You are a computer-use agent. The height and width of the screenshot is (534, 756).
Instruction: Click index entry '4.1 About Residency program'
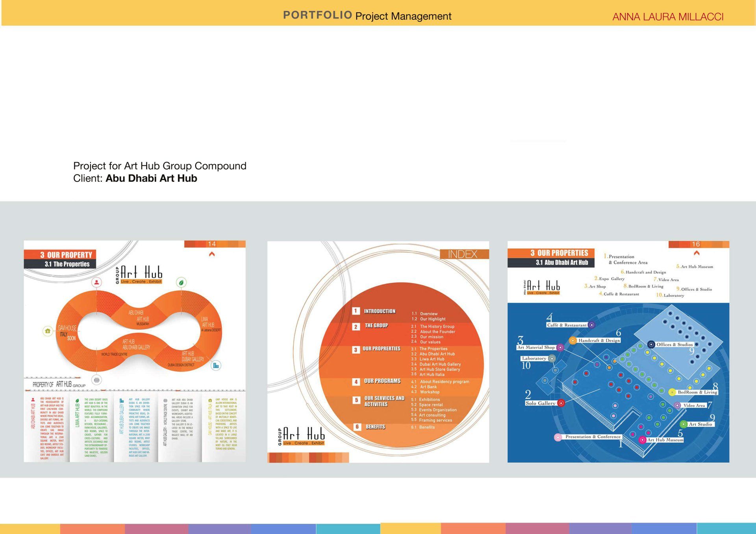[x=440, y=382]
